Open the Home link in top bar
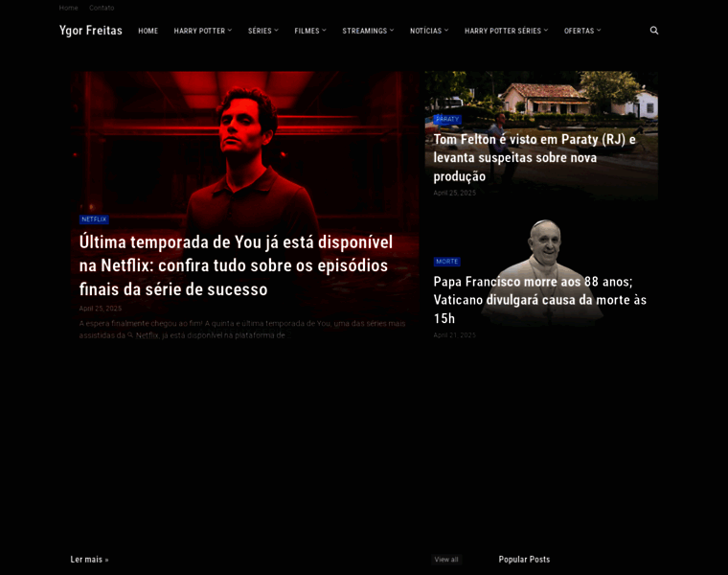This screenshot has height=575, width=728. (x=68, y=8)
